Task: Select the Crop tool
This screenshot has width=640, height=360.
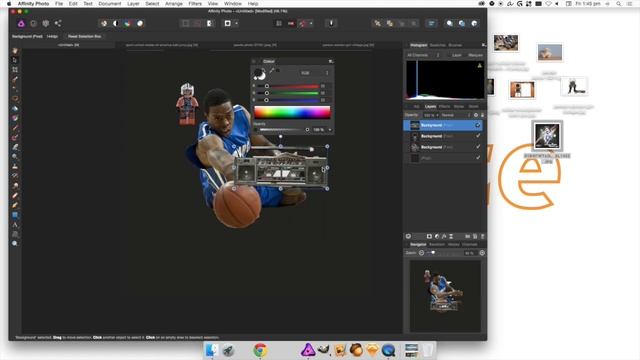Action: click(x=15, y=70)
